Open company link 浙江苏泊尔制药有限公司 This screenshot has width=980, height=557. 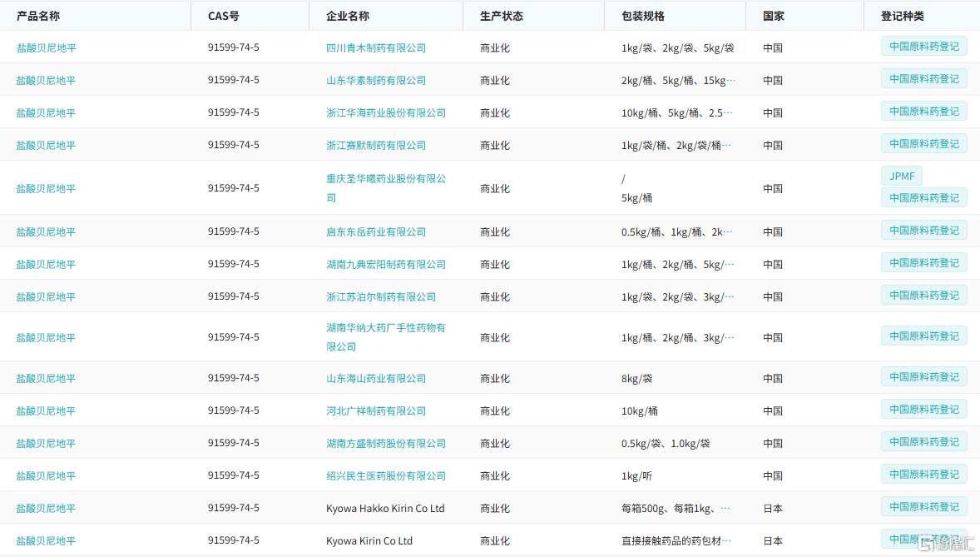pyautogui.click(x=381, y=297)
